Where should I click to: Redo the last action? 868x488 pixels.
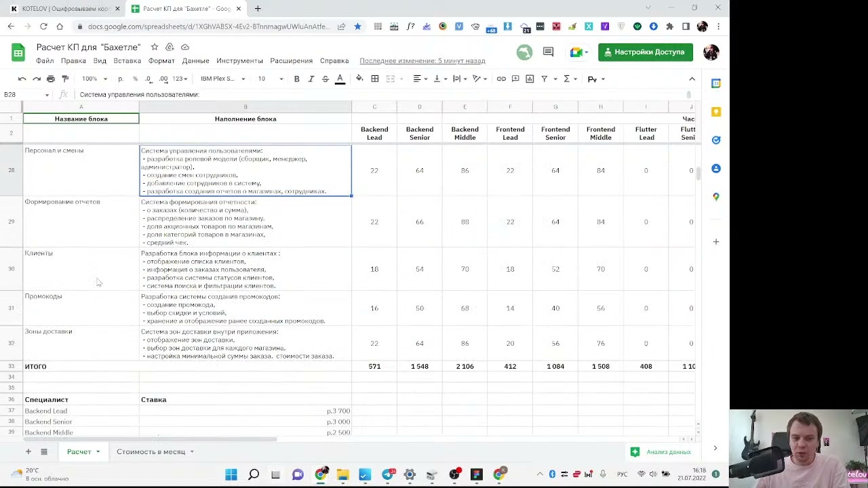[x=37, y=79]
